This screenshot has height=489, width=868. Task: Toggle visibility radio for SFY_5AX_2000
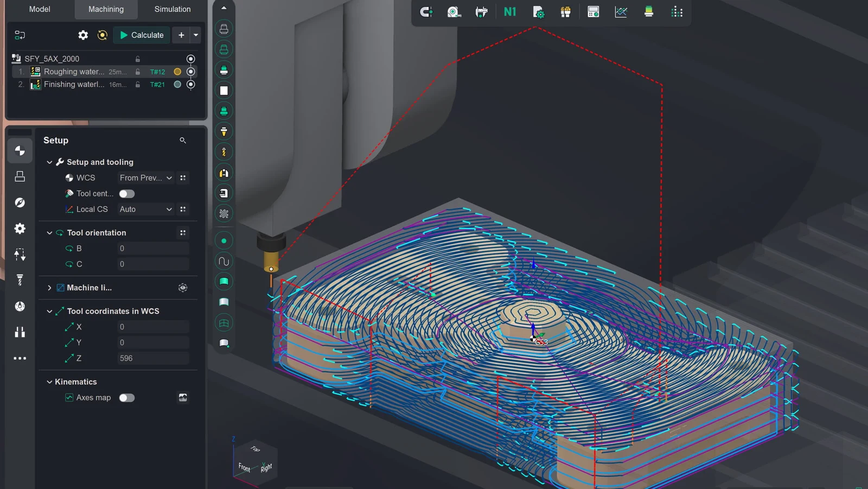[x=190, y=59]
